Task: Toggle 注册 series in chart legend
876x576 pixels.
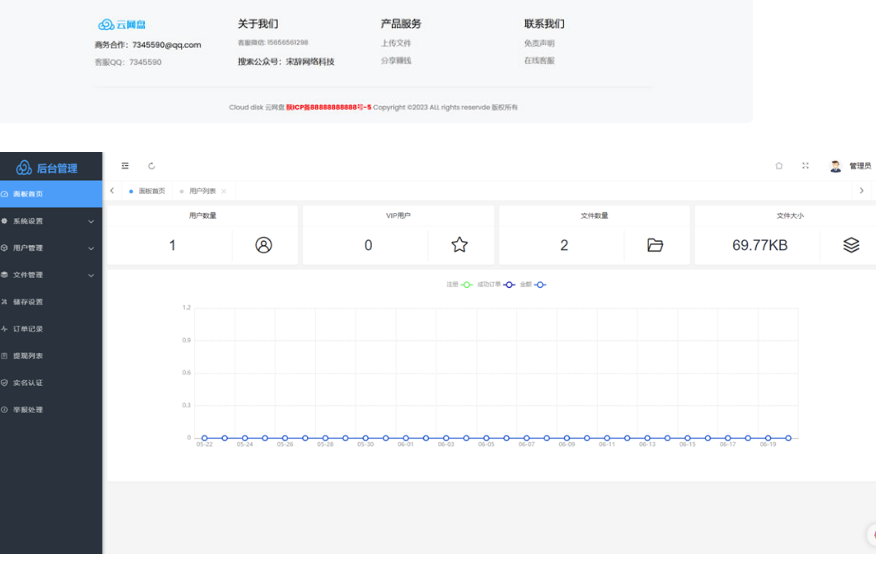Action: click(460, 284)
